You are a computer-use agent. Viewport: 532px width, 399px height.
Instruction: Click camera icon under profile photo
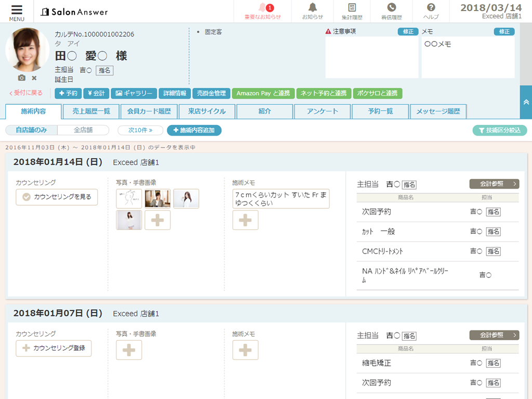point(21,78)
